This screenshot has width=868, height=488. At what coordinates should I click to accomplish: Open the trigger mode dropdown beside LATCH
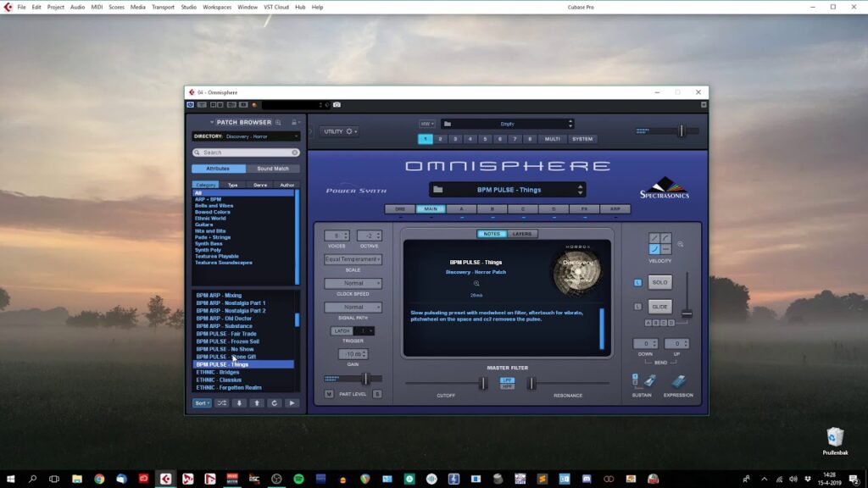click(364, 331)
